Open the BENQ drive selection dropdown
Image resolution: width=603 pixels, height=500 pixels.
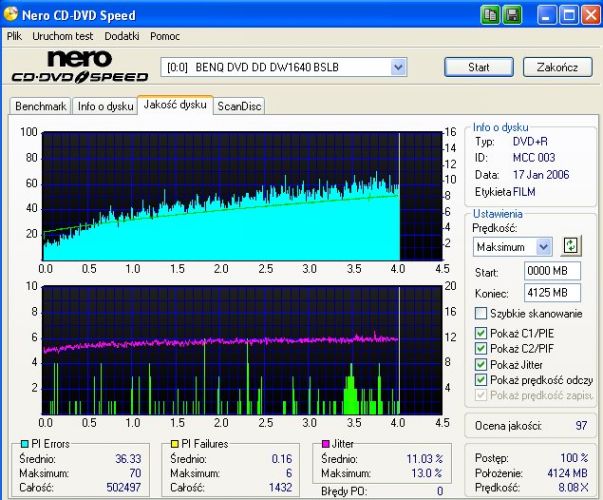pyautogui.click(x=398, y=67)
